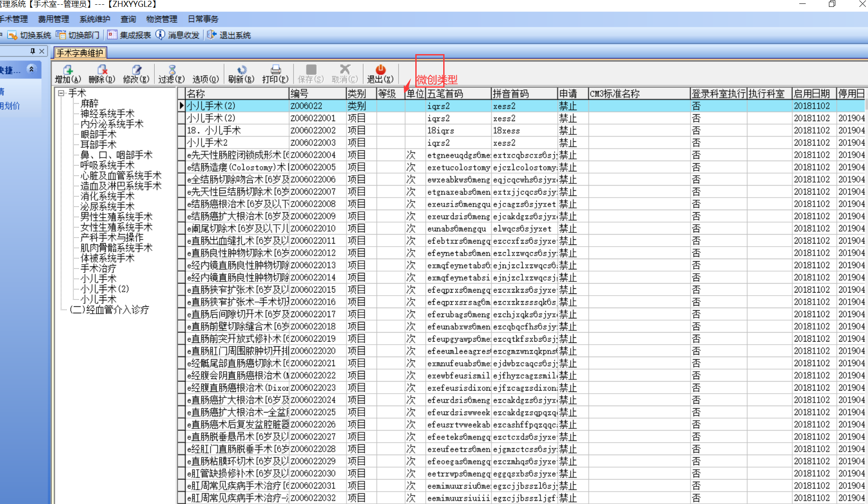The height and width of the screenshot is (504, 868).
Task: Pin the left side panel with pushpin
Action: [x=33, y=51]
